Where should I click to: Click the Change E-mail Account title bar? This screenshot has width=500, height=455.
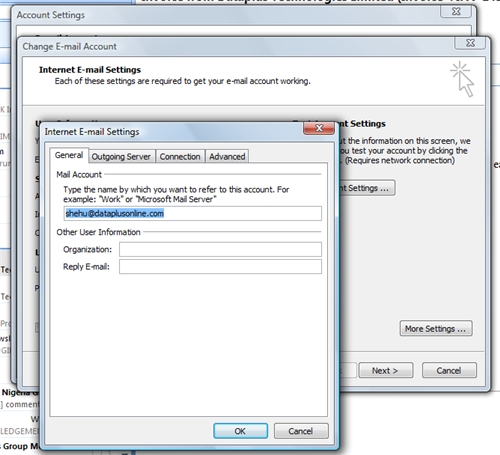click(x=233, y=46)
